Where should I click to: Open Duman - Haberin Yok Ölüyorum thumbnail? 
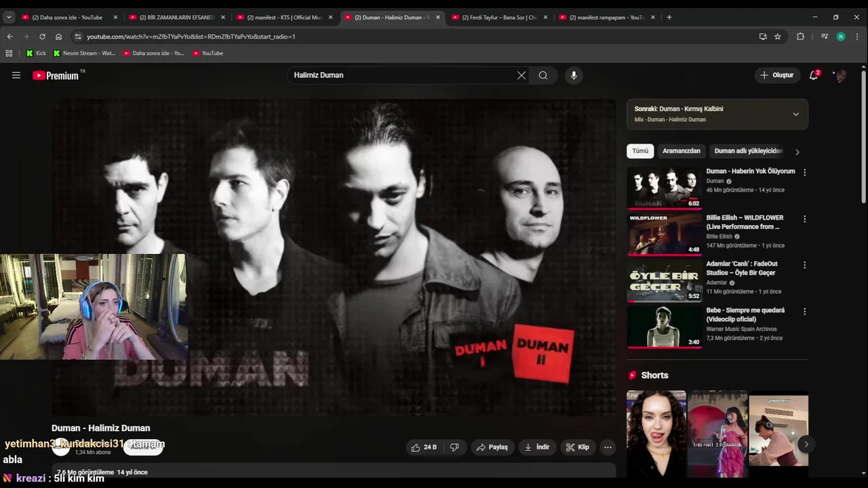tap(664, 188)
